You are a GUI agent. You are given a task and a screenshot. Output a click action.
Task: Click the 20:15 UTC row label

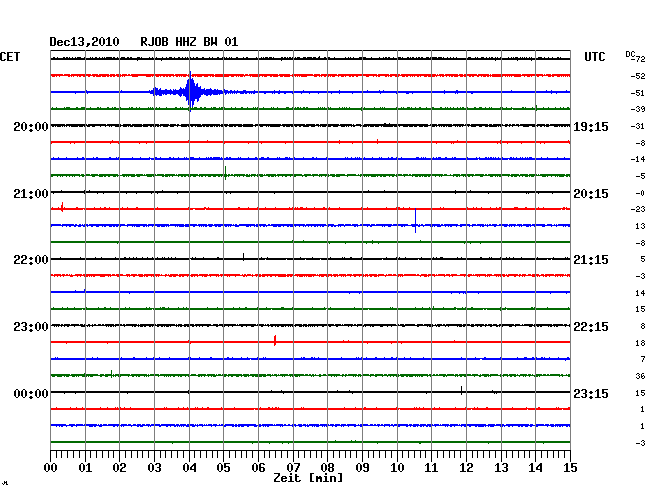591,194
